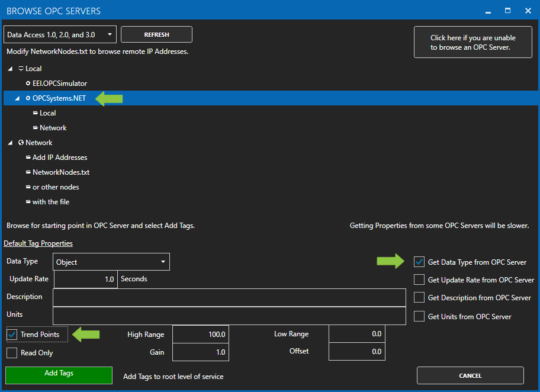Open the Data Access version dropdown

pos(60,34)
